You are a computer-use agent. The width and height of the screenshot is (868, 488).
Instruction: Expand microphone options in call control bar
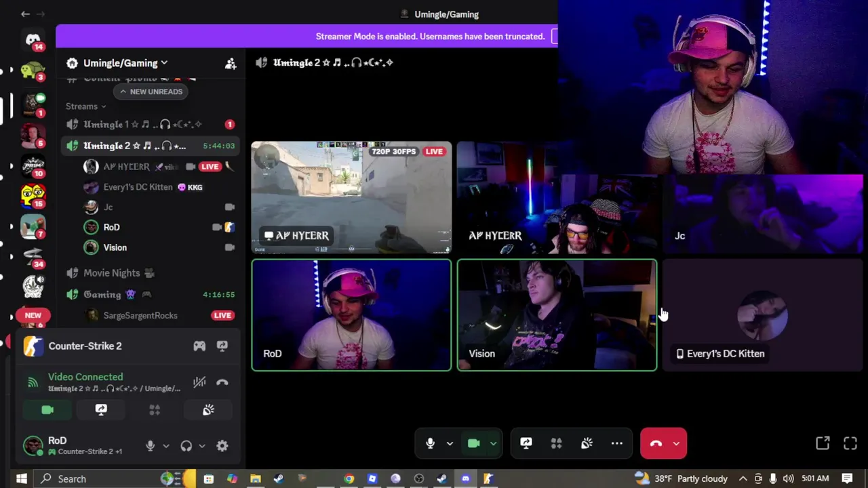(x=449, y=443)
